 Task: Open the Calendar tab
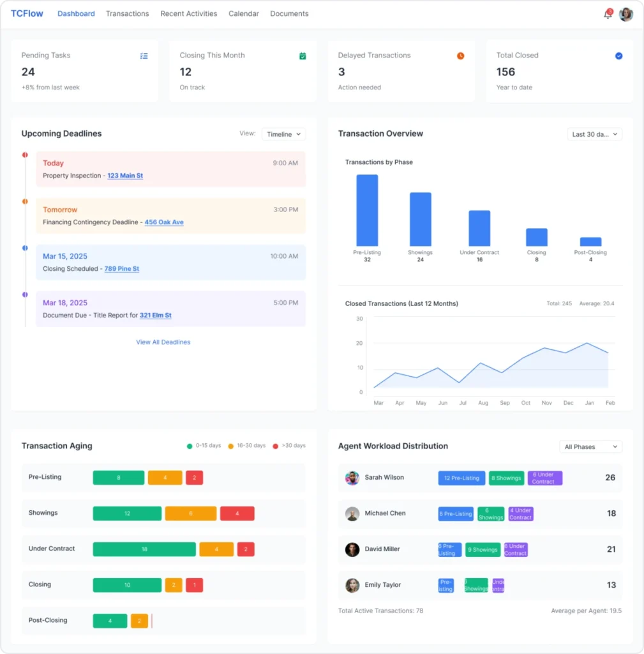click(x=243, y=13)
